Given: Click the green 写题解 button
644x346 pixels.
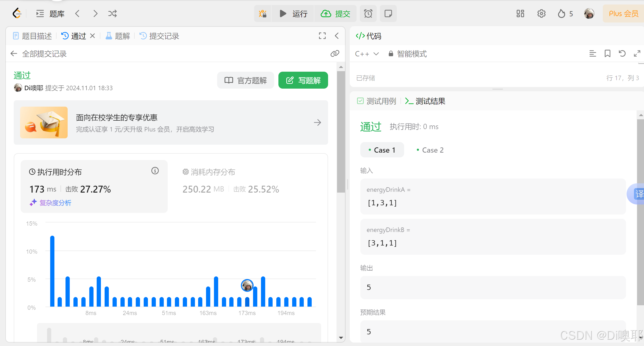Looking at the screenshot, I should 303,80.
